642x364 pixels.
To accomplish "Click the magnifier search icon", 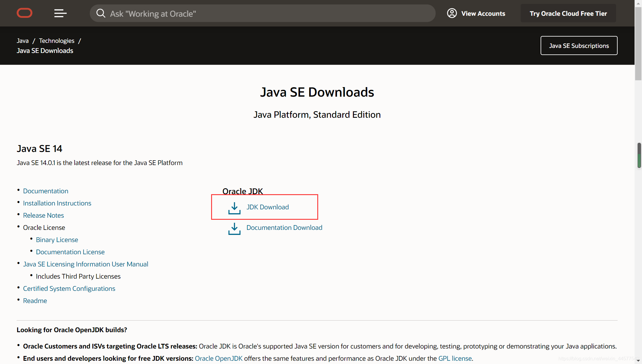I will (x=101, y=13).
